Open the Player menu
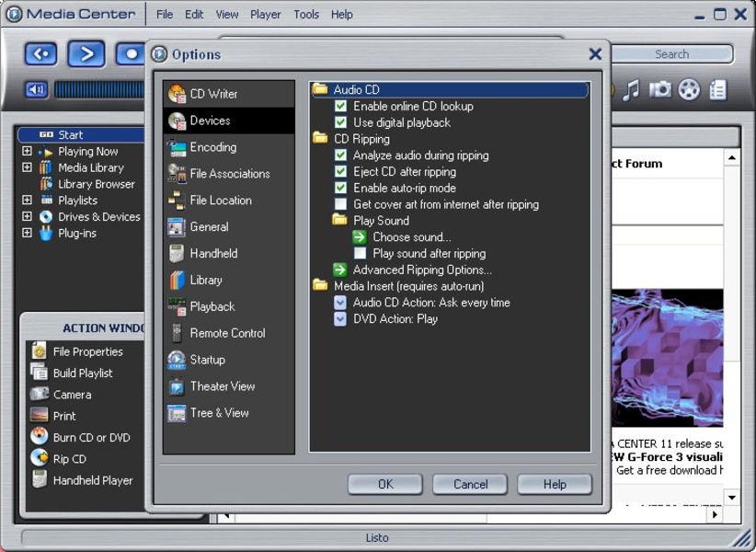Screen dimensions: 756x552 (x=266, y=15)
